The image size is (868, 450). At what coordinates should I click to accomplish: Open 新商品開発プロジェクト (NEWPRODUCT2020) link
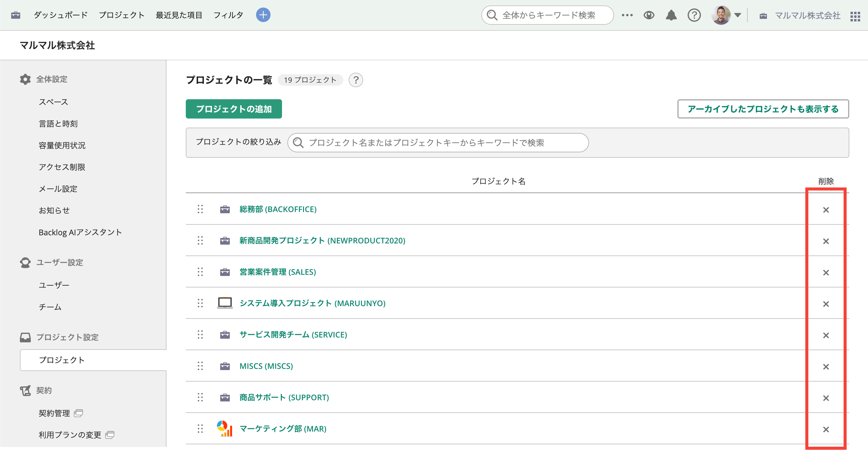pos(322,240)
